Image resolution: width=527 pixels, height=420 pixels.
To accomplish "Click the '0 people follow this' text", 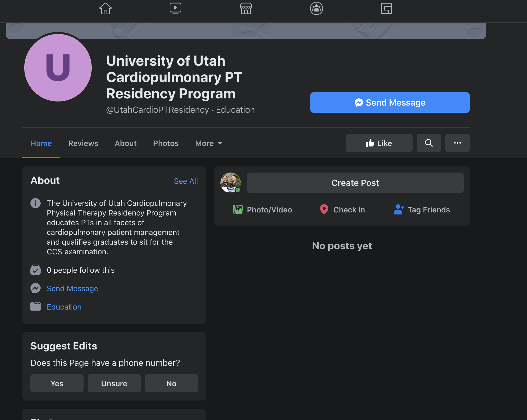I will pyautogui.click(x=81, y=270).
